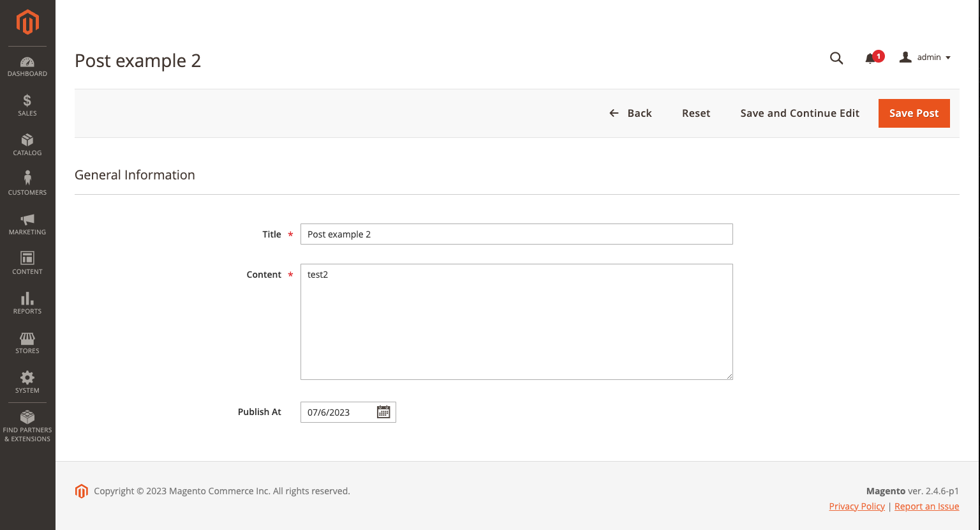The height and width of the screenshot is (530, 980).
Task: Open the Stores sidebar menu
Action: coord(27,342)
